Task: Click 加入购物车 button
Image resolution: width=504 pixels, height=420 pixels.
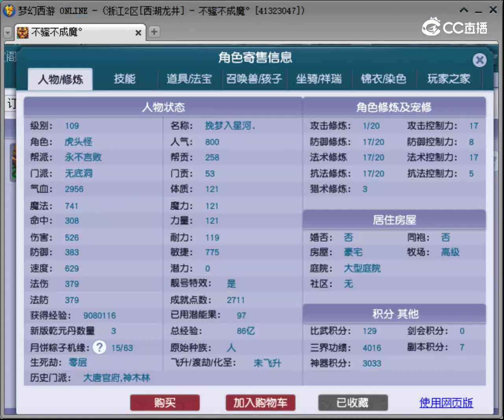Action: 260,403
